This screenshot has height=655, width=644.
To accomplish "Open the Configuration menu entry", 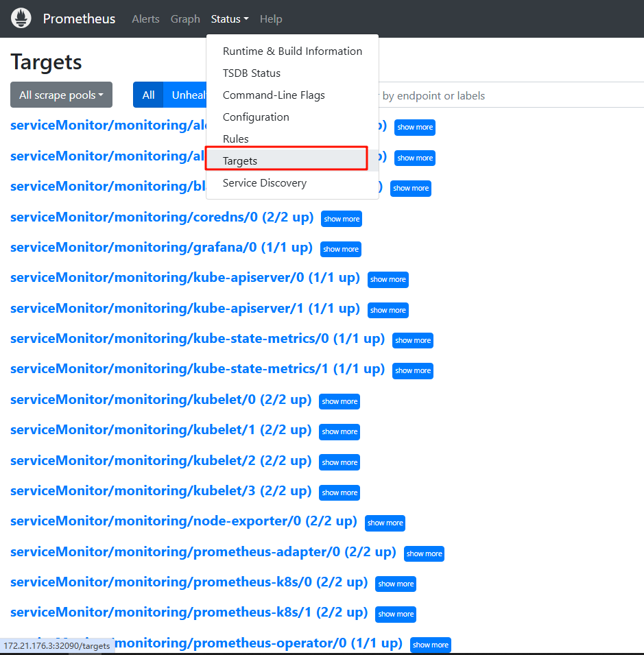I will (292, 117).
